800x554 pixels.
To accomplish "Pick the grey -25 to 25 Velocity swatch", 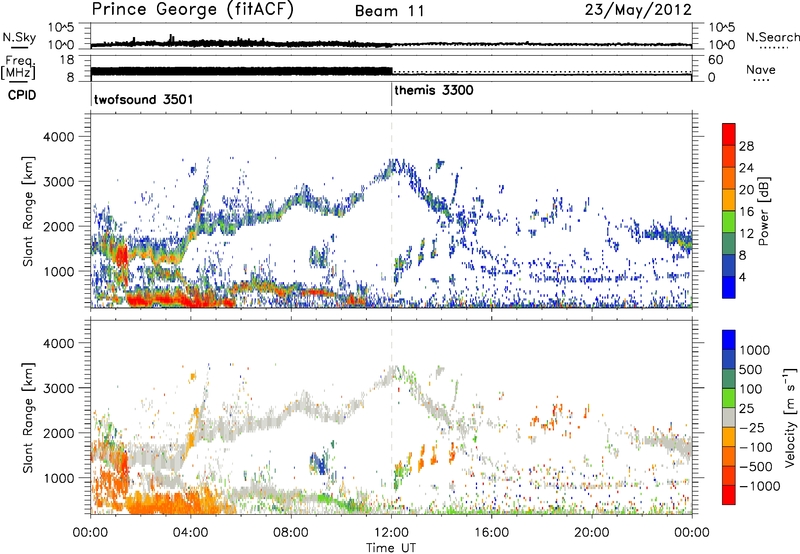I will click(x=729, y=417).
